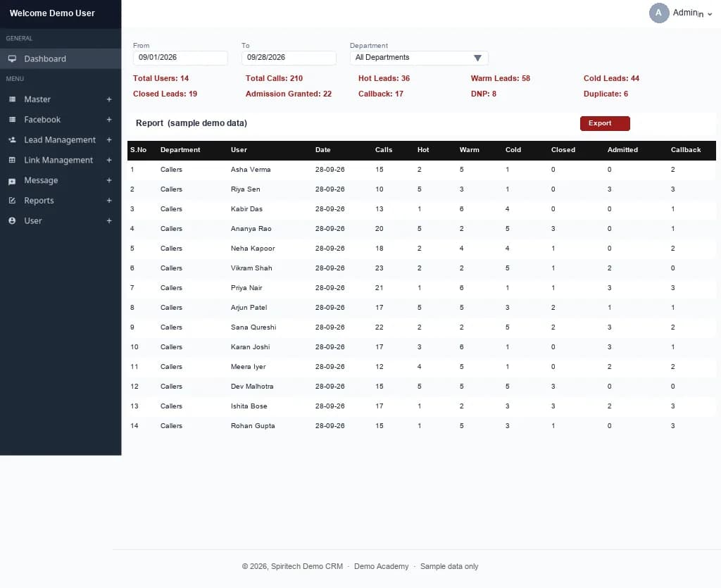Click Cold Leads: 44 statistic

[x=611, y=78]
